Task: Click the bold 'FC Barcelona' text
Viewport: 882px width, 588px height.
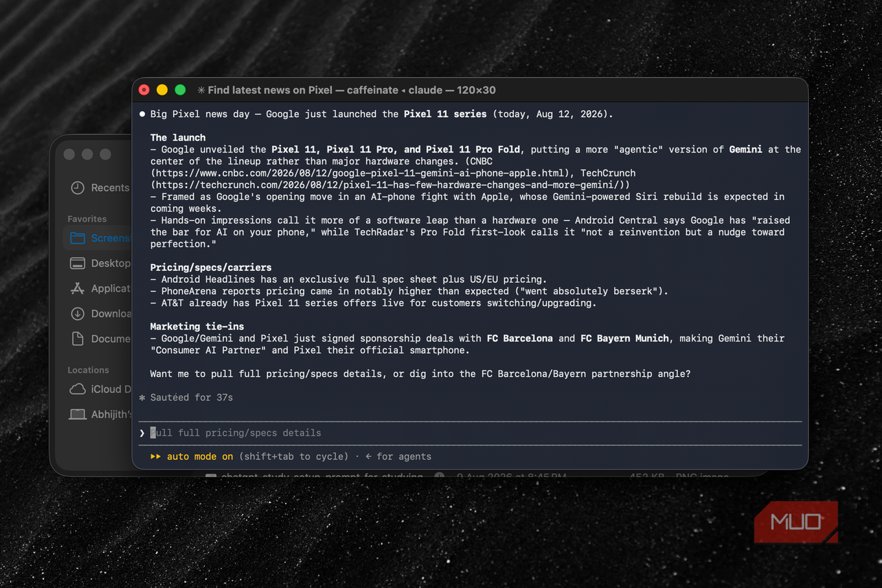Action: 519,338
